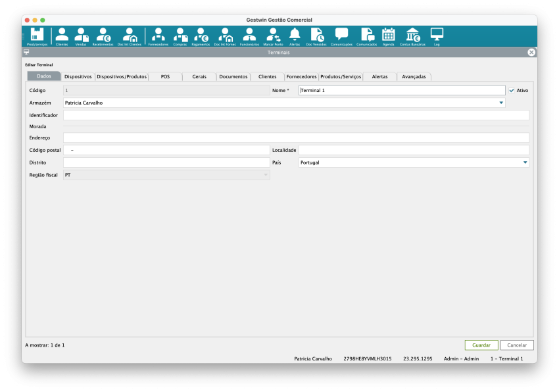The image size is (559, 392).
Task: Switch to the Dispositivos tab
Action: (x=78, y=76)
